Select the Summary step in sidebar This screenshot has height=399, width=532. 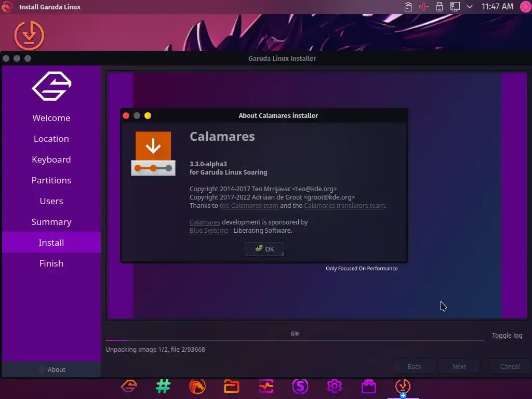point(51,221)
